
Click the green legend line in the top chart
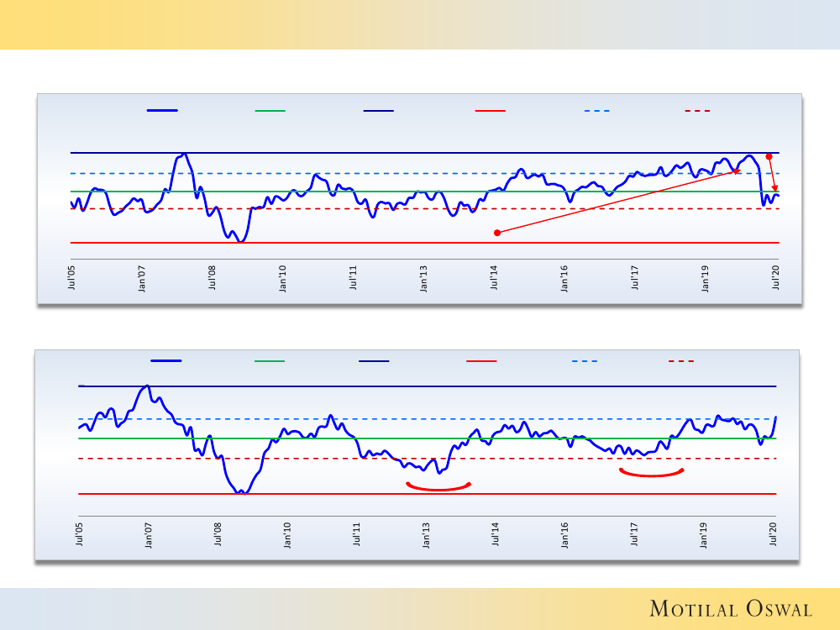pos(270,110)
